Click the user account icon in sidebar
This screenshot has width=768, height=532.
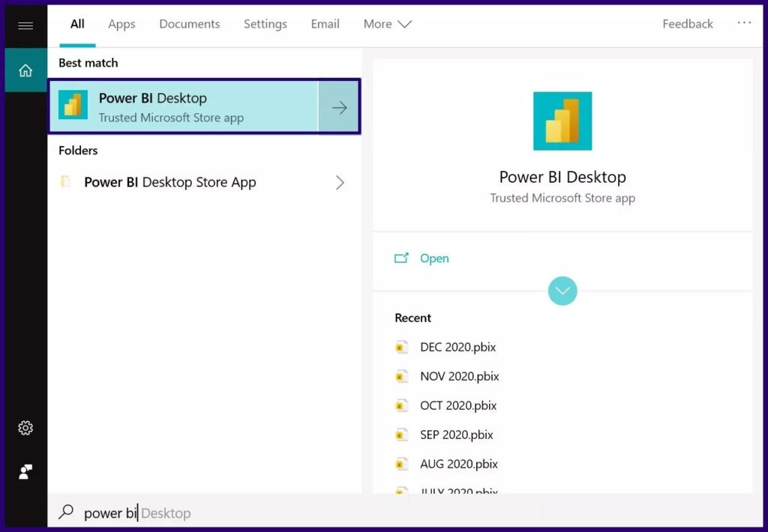point(25,471)
